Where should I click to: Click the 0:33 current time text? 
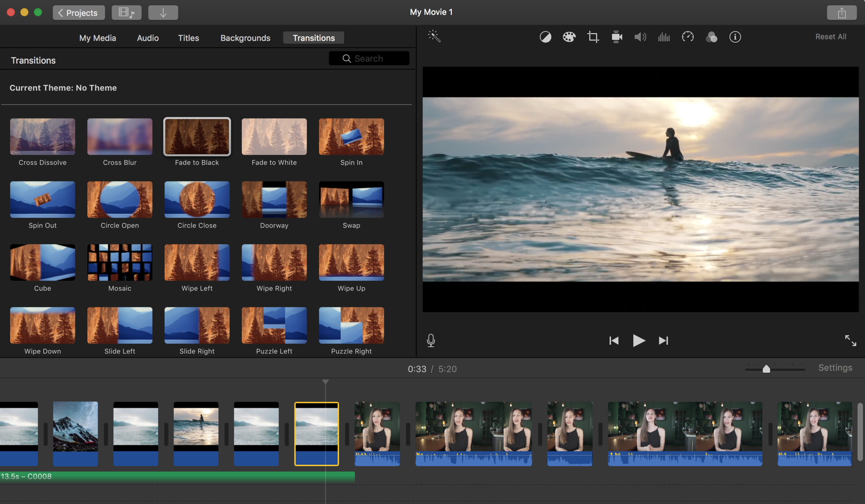point(417,369)
